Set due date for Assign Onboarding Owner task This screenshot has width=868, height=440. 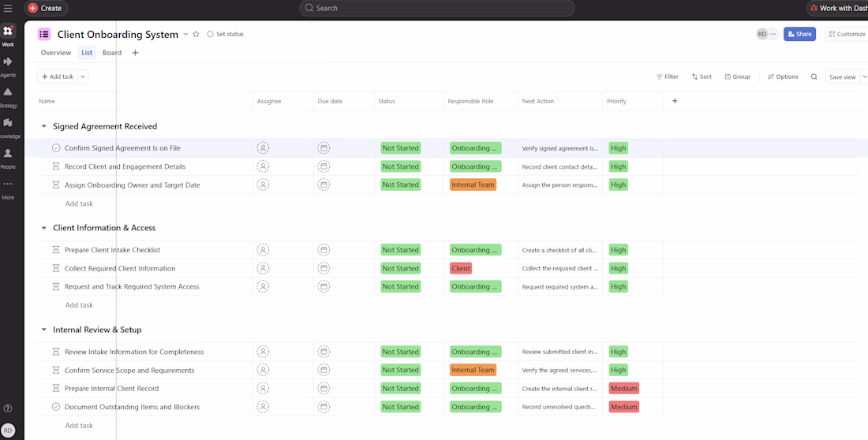point(324,185)
